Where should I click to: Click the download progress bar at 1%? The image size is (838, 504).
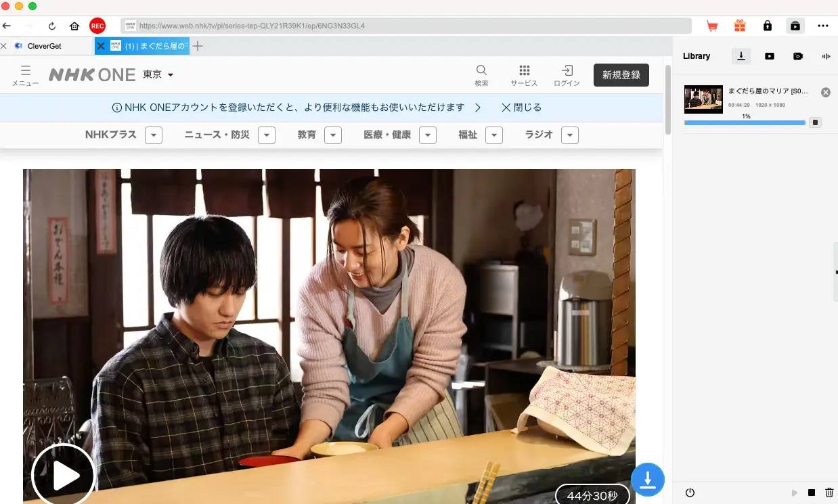(745, 122)
